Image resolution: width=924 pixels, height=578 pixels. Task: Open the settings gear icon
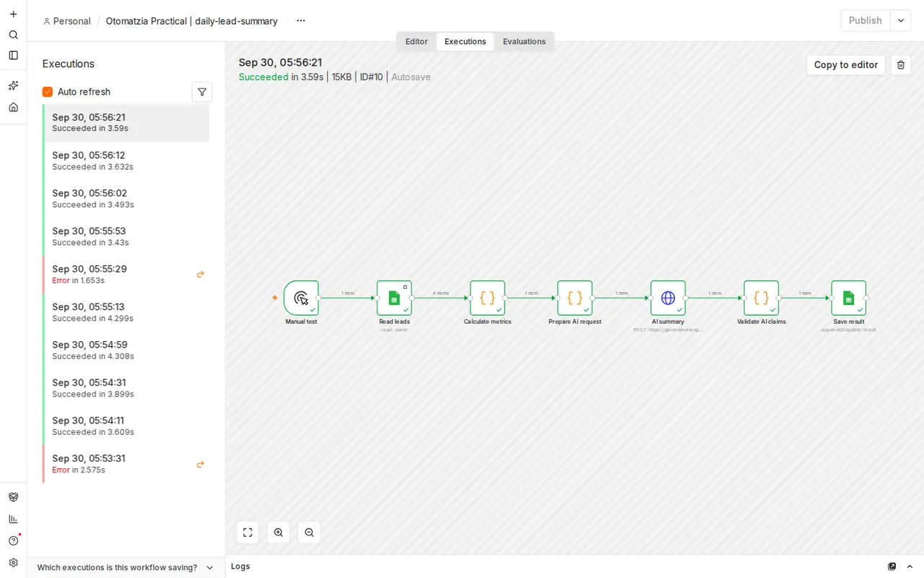(13, 562)
